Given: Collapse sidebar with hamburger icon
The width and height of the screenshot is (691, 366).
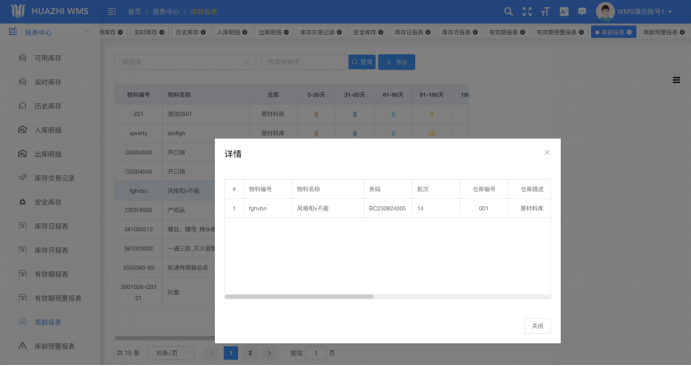Looking at the screenshot, I should click(x=112, y=11).
